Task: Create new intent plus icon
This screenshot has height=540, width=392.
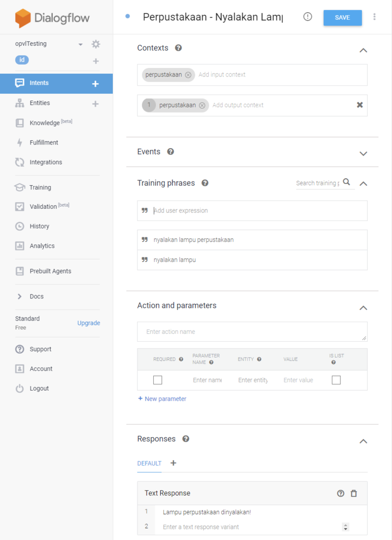Action: coord(95,84)
